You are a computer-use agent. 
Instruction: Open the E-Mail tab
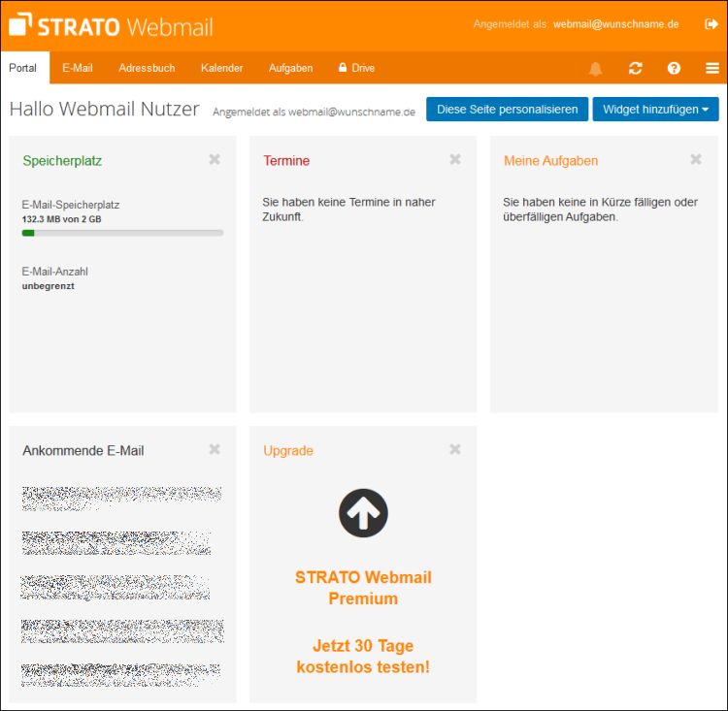77,68
